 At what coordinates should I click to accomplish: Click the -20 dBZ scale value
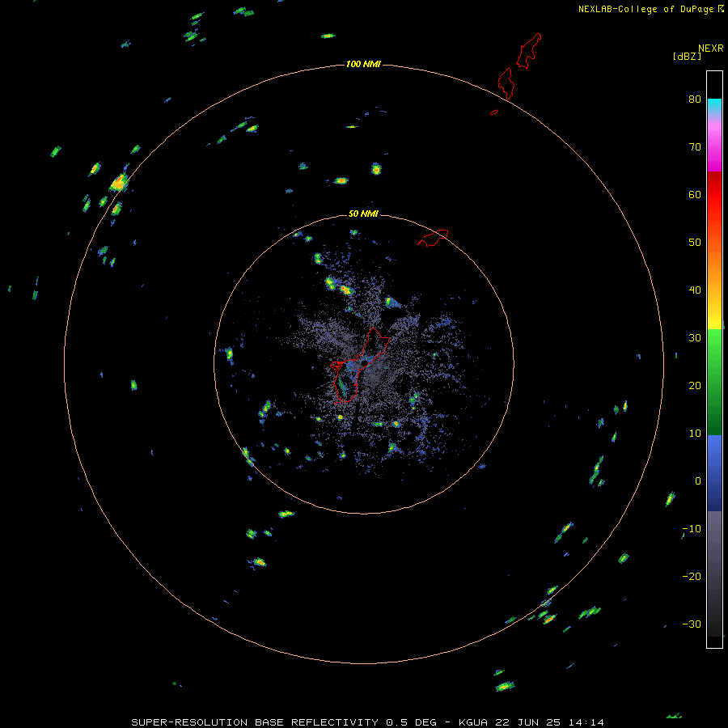(x=692, y=577)
